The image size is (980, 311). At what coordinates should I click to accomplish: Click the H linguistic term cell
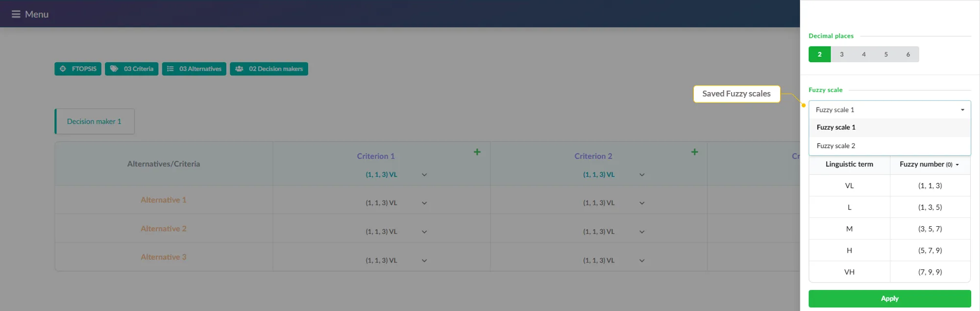pyautogui.click(x=849, y=250)
